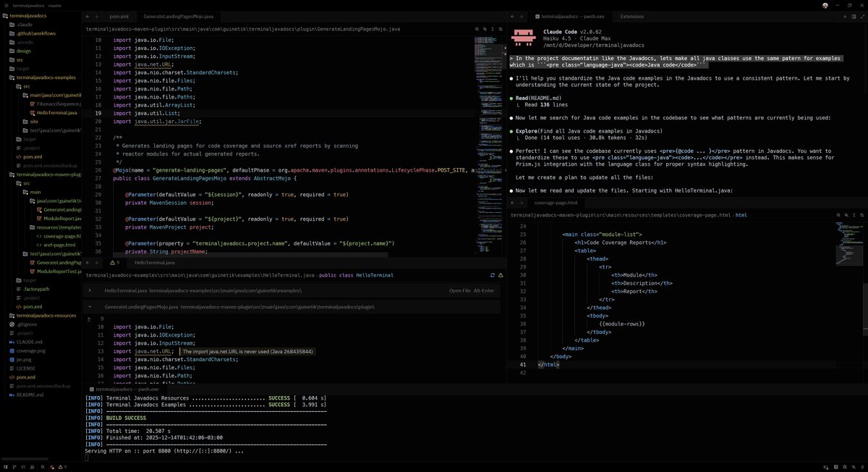Toggle the project panel from status bar
This screenshot has width=868, height=472.
click(7, 467)
